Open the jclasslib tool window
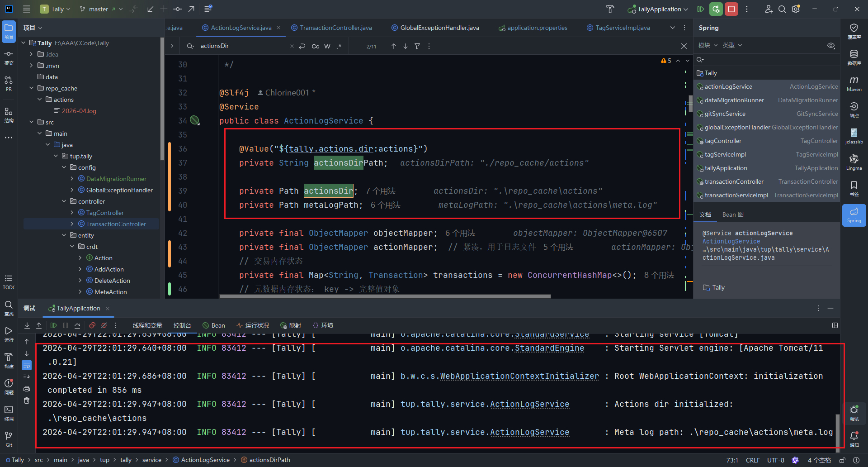Screen dimensions: 868x467 [854, 136]
